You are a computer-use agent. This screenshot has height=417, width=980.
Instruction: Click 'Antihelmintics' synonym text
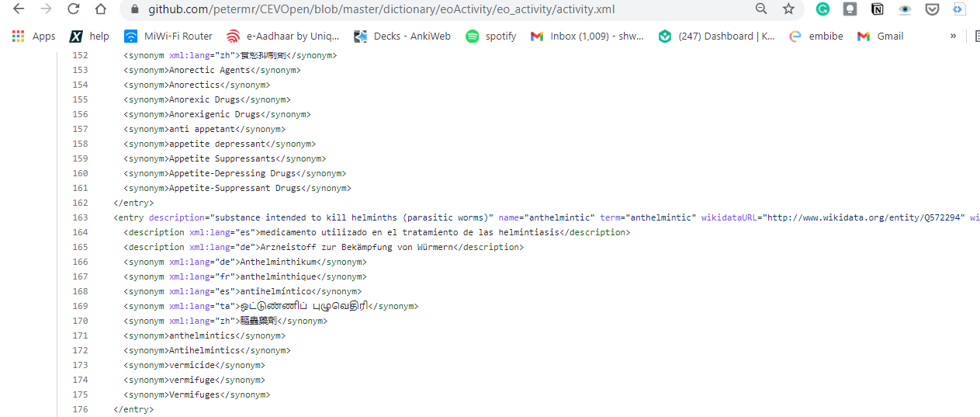(205, 351)
